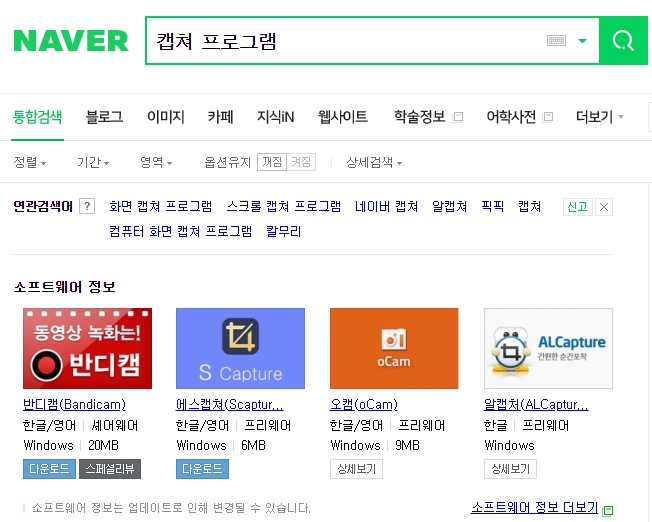Viewport: 652px width, 522px height.
Task: Expand the search autocomplete dropdown arrow
Action: (x=583, y=41)
